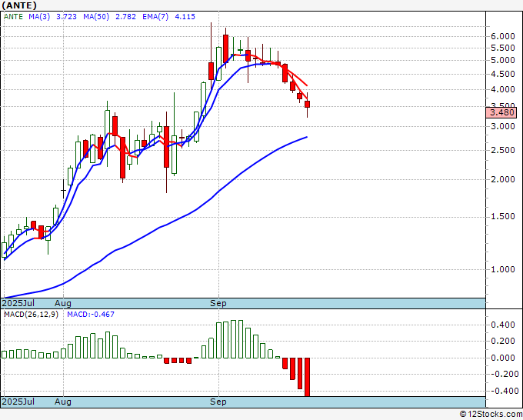The height and width of the screenshot is (420, 523).
Task: Click the 2.000 price axis label
Action: (x=503, y=179)
